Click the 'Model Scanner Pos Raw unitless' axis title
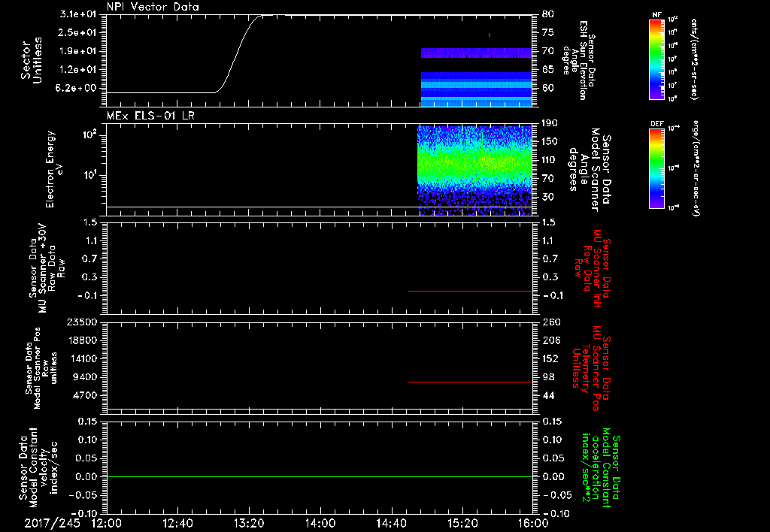The height and width of the screenshot is (532, 770). [41, 368]
